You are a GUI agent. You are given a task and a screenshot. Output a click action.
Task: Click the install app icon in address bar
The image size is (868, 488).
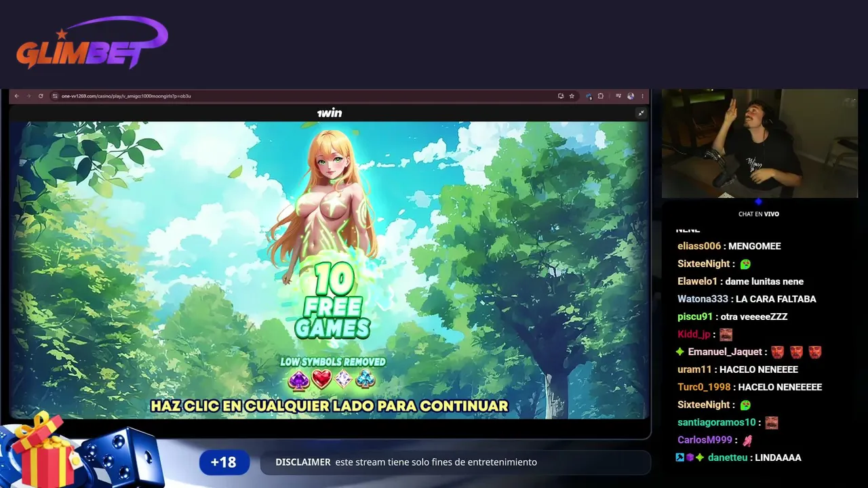[561, 96]
